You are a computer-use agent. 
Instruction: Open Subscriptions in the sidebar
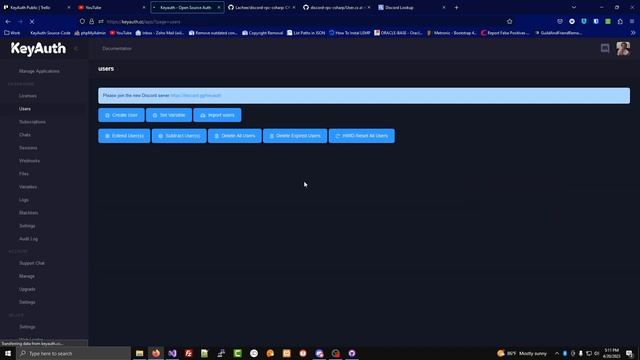click(32, 122)
